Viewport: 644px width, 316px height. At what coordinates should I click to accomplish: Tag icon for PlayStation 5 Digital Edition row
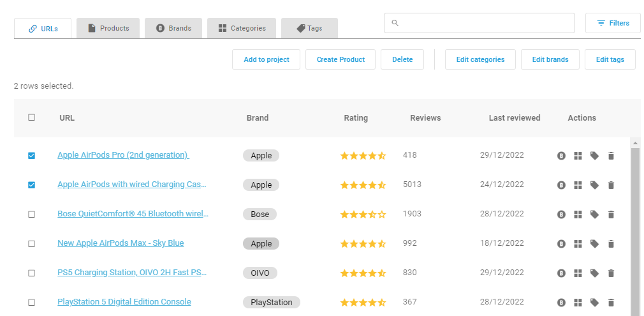pyautogui.click(x=594, y=303)
